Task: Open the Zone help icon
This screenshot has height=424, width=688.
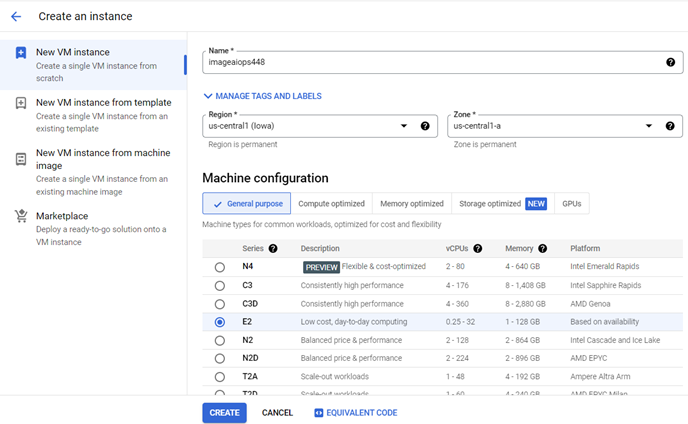Action: pos(670,126)
